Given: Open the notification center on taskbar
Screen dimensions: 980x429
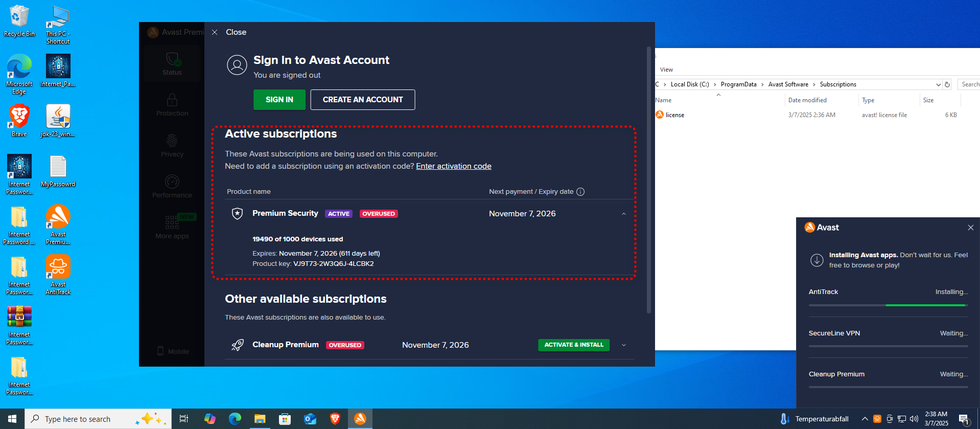Looking at the screenshot, I should click(x=964, y=419).
